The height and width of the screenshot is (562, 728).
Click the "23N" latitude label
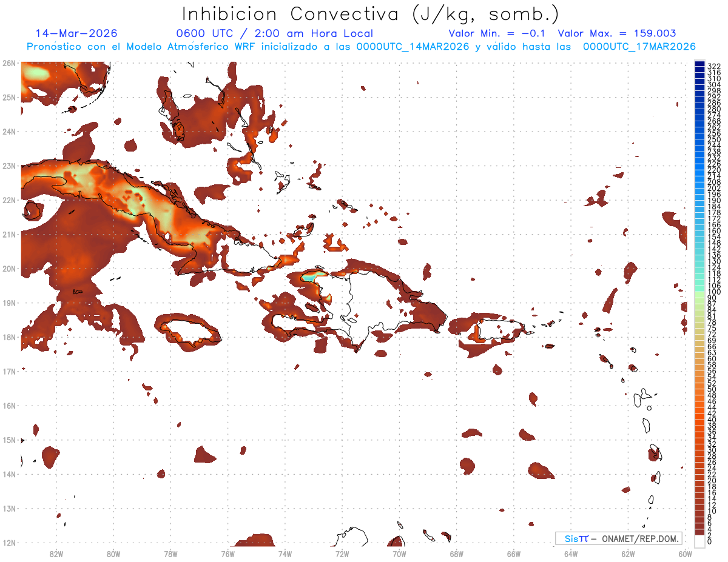tap(8, 166)
